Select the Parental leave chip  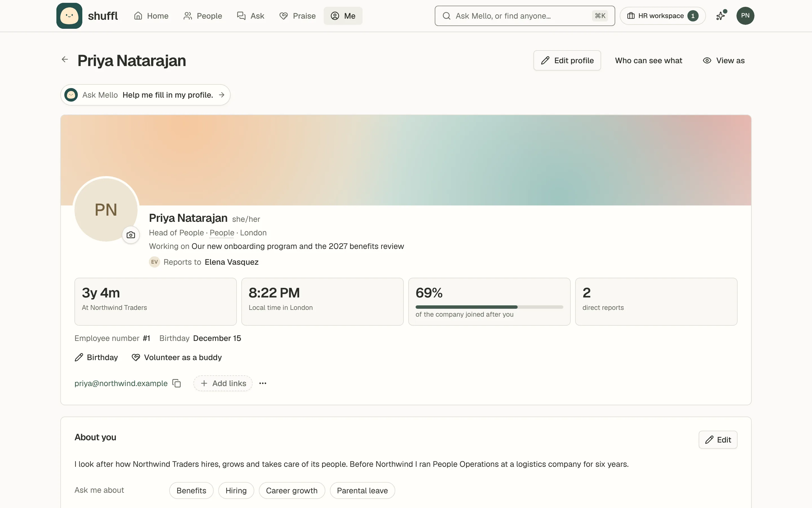coord(362,491)
